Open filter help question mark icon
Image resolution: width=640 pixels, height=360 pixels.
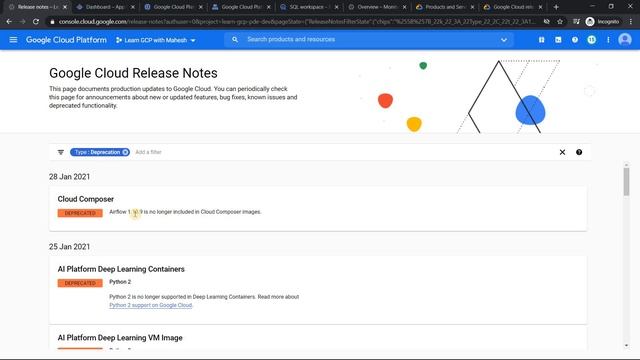click(x=579, y=152)
